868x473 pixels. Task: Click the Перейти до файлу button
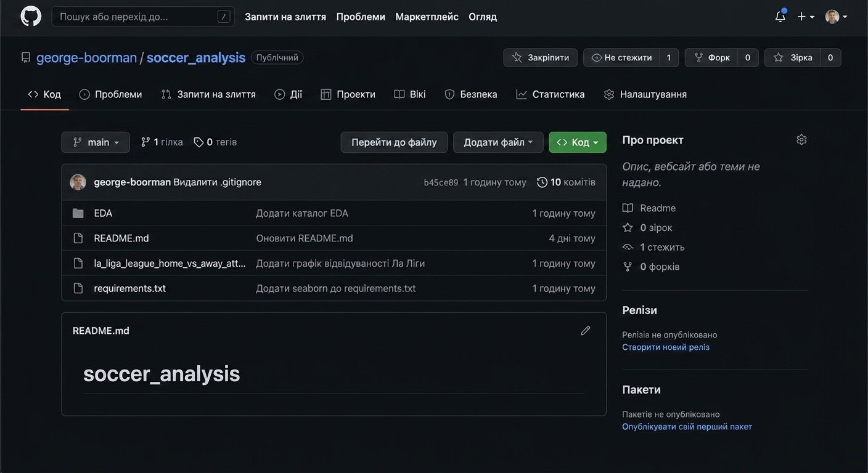point(394,142)
